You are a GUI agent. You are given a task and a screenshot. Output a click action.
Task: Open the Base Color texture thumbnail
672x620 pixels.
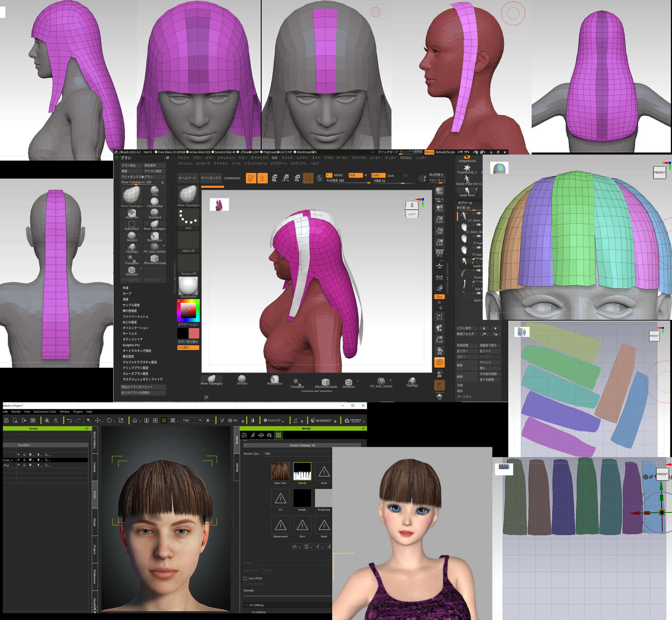(280, 471)
